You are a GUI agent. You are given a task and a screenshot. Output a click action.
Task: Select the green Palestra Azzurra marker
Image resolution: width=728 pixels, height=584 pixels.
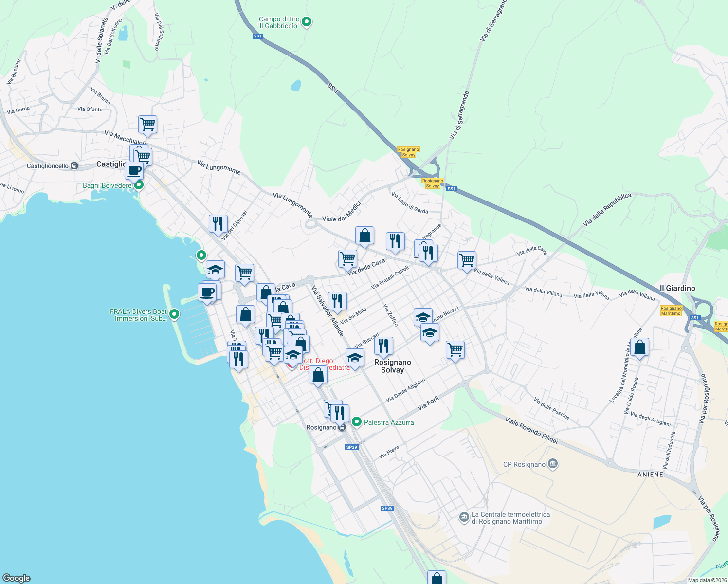pyautogui.click(x=357, y=422)
